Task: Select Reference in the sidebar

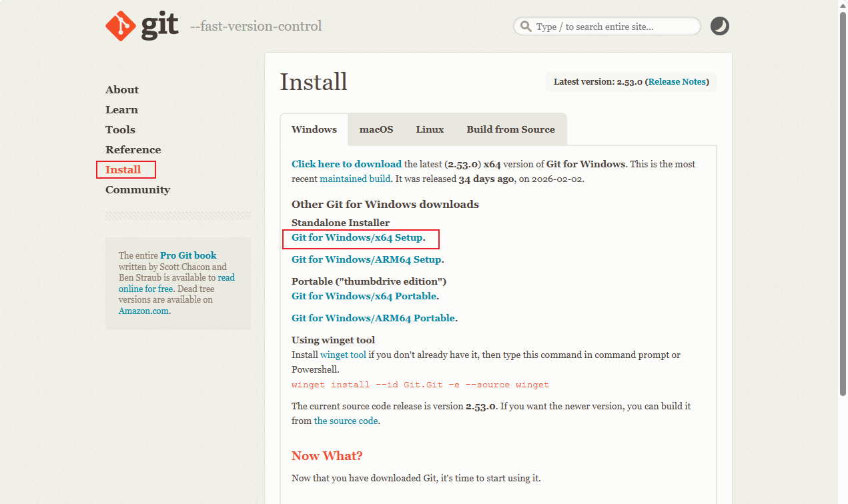Action: 133,150
